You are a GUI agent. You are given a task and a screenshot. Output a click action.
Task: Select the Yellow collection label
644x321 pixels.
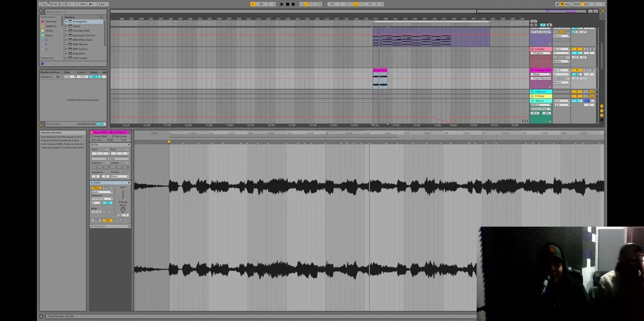[49, 31]
